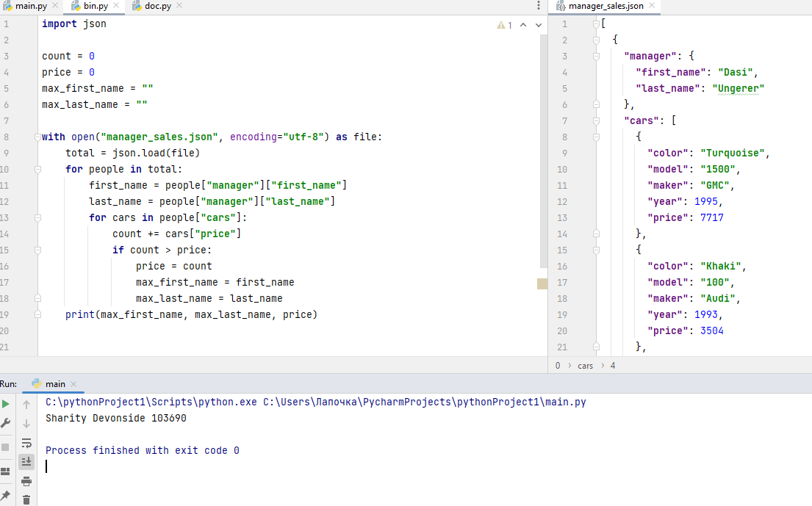Collapse the Turquoise car object fold on line 8

(x=596, y=137)
